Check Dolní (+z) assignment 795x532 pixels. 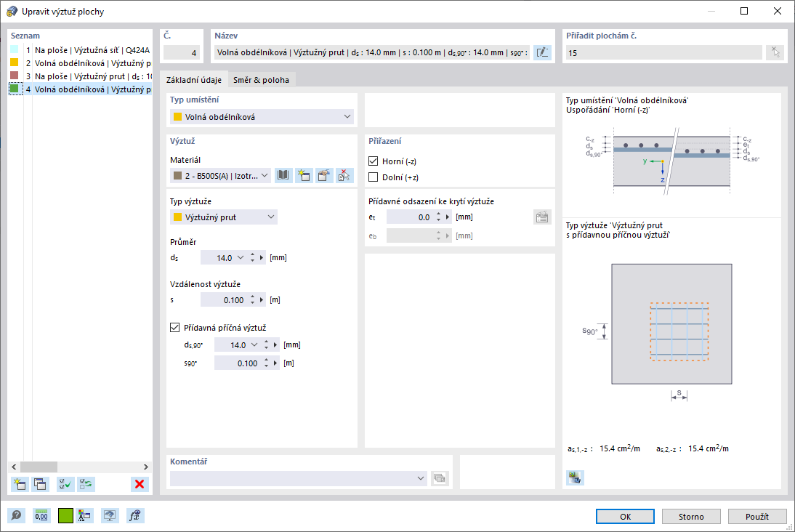click(374, 177)
